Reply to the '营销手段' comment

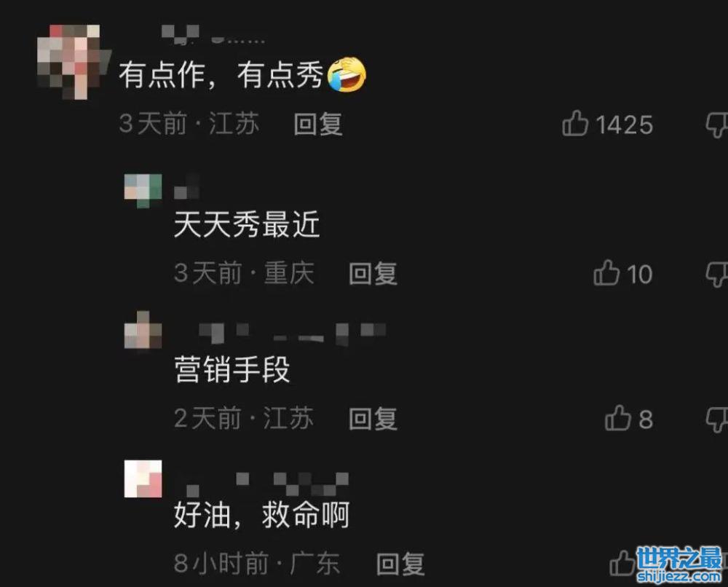[373, 419]
